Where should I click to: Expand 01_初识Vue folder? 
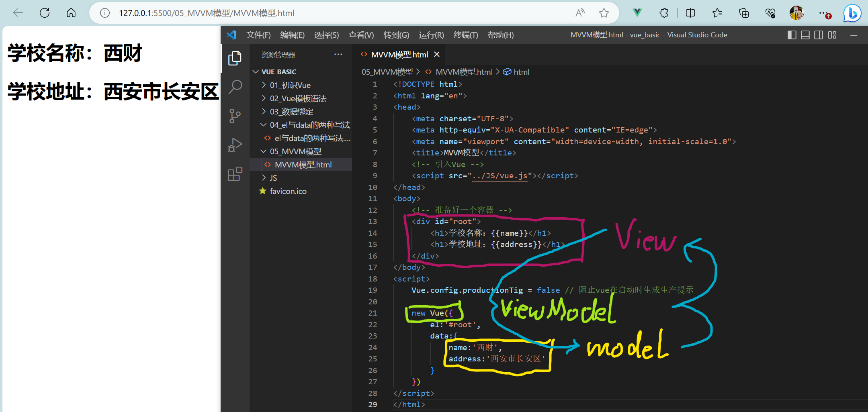coord(290,85)
